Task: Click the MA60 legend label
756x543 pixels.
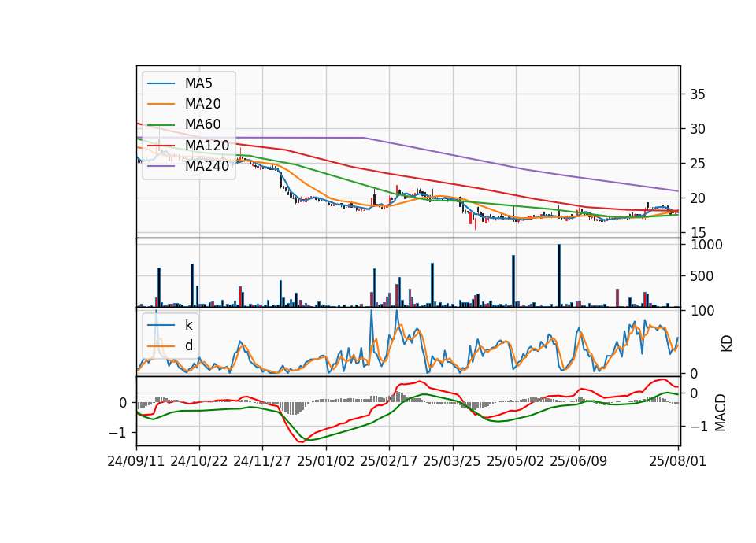Action: (202, 125)
